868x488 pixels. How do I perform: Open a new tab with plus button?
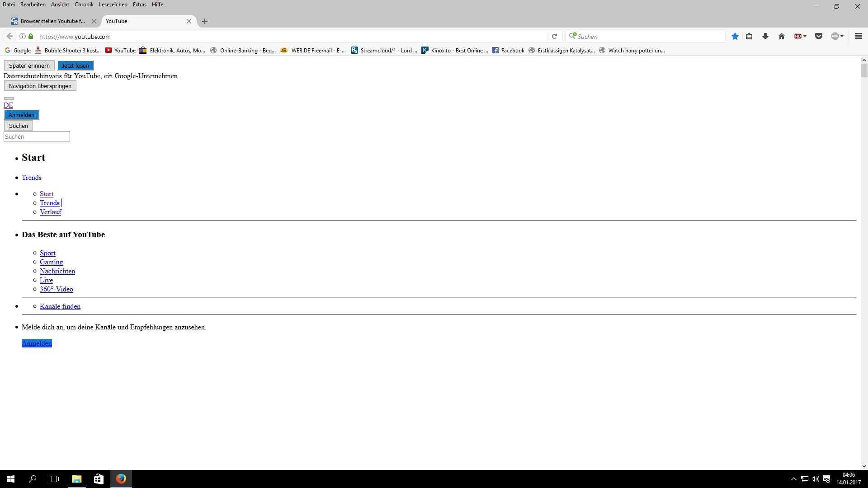coord(205,21)
